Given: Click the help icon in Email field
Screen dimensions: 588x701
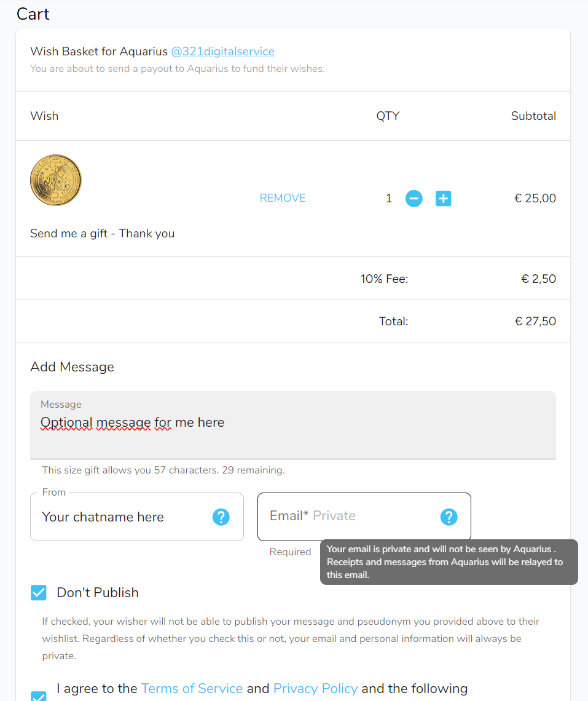Looking at the screenshot, I should point(449,517).
